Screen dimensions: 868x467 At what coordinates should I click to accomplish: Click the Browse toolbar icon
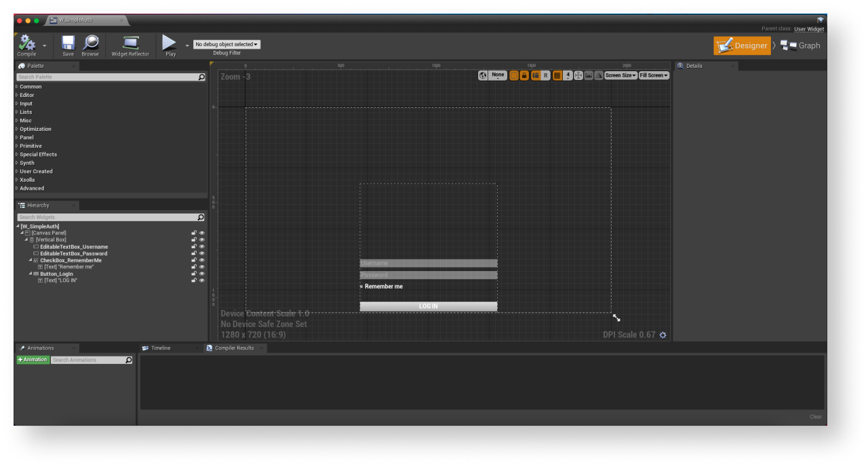[90, 45]
